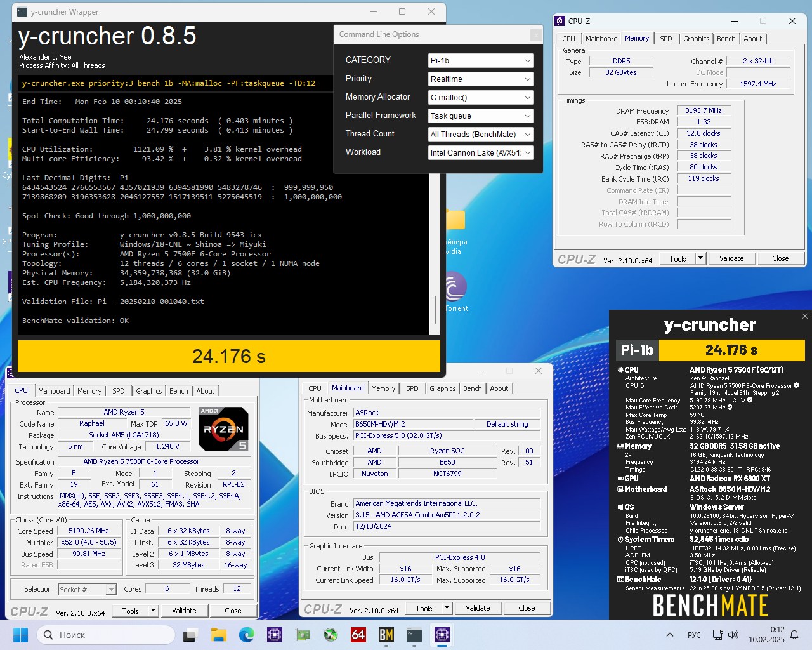Click the Multiplier value x52.0
This screenshot has height=650, width=812.
coord(89,542)
